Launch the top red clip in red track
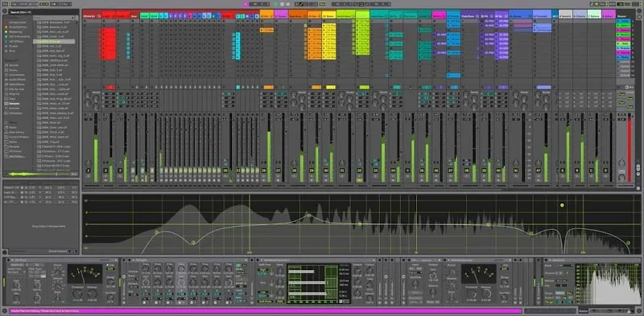The width and height of the screenshot is (644, 316). (109, 30)
